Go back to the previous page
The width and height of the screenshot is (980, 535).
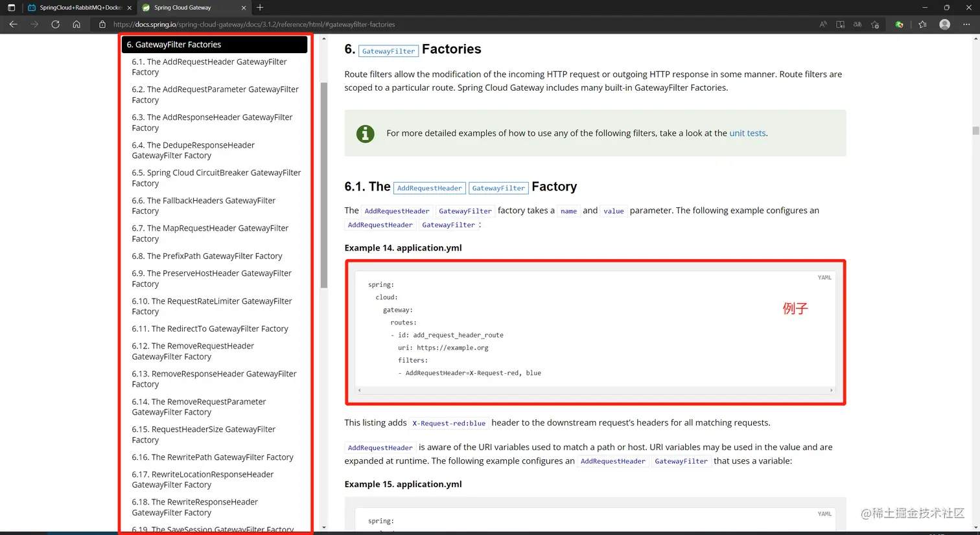(14, 25)
